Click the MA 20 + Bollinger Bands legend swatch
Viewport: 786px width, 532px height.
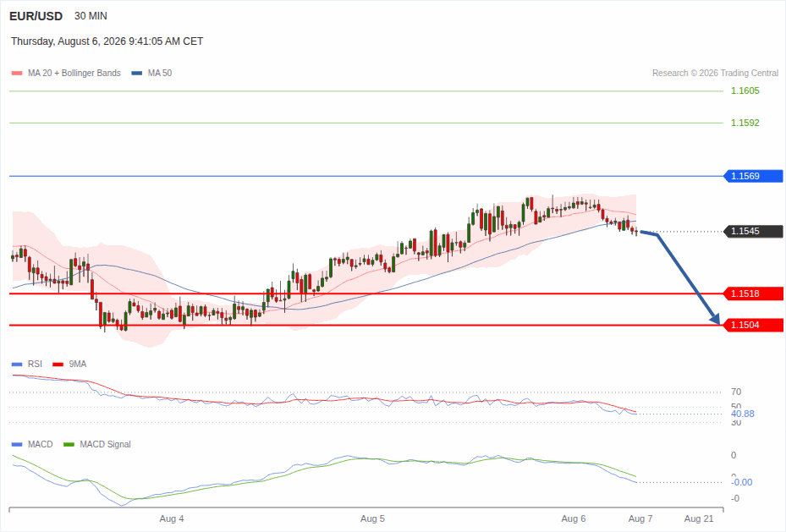coord(17,73)
